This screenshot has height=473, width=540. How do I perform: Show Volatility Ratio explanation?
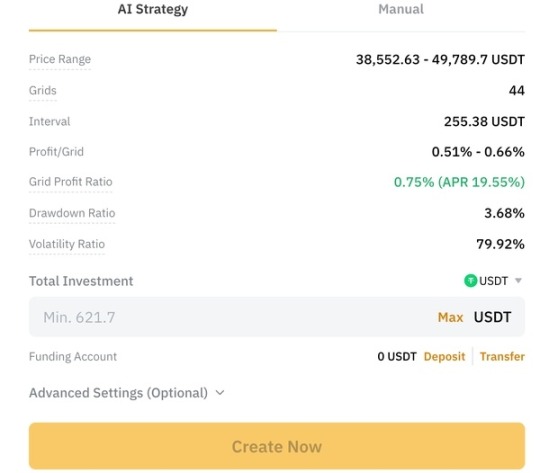67,244
